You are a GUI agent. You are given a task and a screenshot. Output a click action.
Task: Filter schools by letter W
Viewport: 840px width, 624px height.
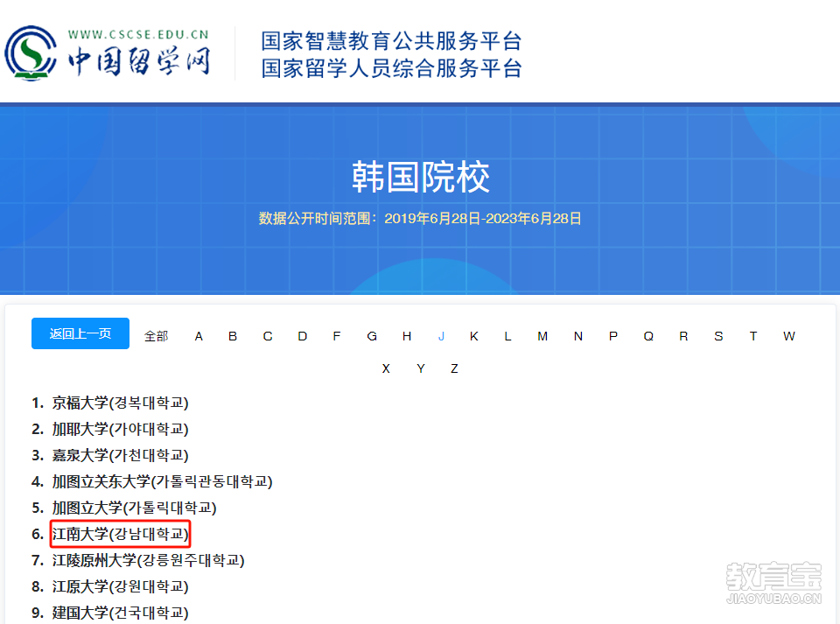(x=789, y=336)
